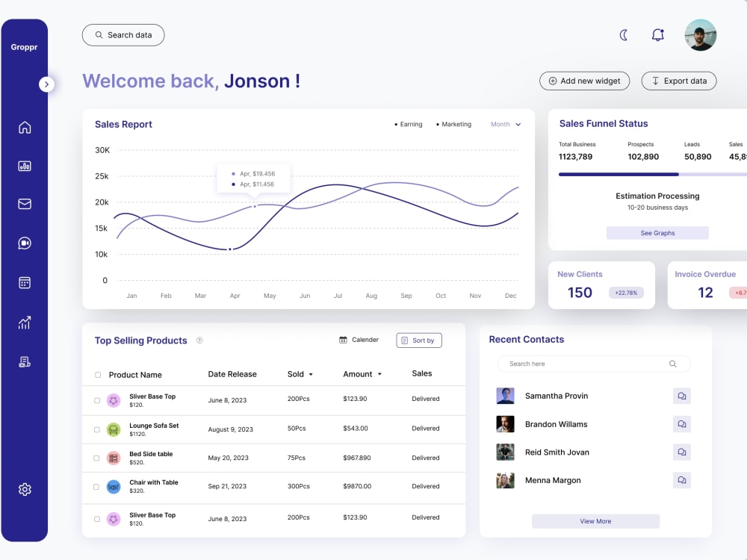Check the Bed Side table checkbox

click(x=97, y=458)
